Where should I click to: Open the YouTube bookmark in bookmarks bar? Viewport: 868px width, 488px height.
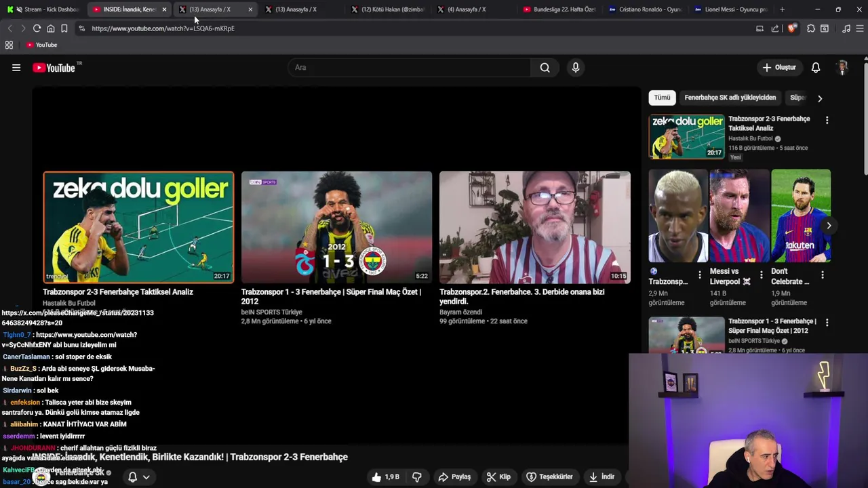[42, 45]
